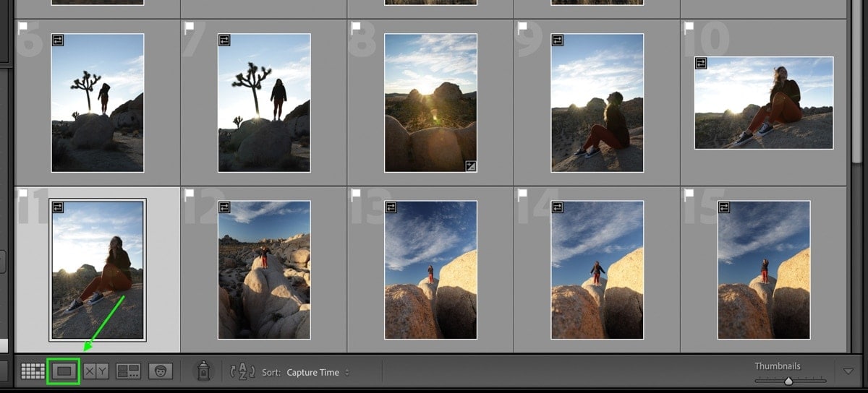
Task: Click the metadata badge on photo 14
Action: (558, 208)
